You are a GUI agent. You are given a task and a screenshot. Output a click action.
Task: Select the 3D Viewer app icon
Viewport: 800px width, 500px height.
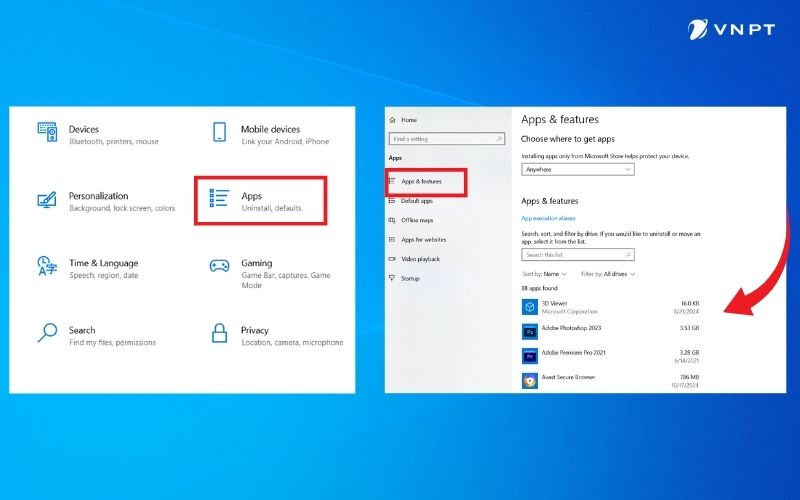[x=530, y=306]
